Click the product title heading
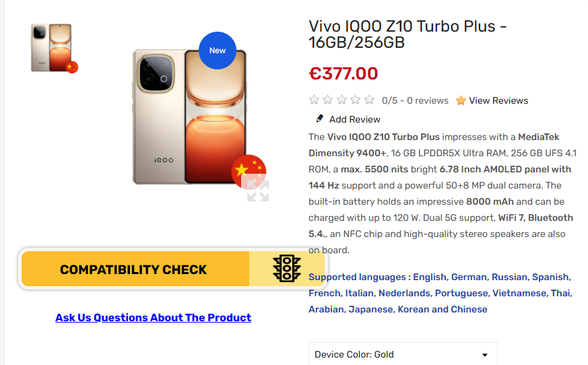Viewport: 588px width, 365px height. point(407,34)
